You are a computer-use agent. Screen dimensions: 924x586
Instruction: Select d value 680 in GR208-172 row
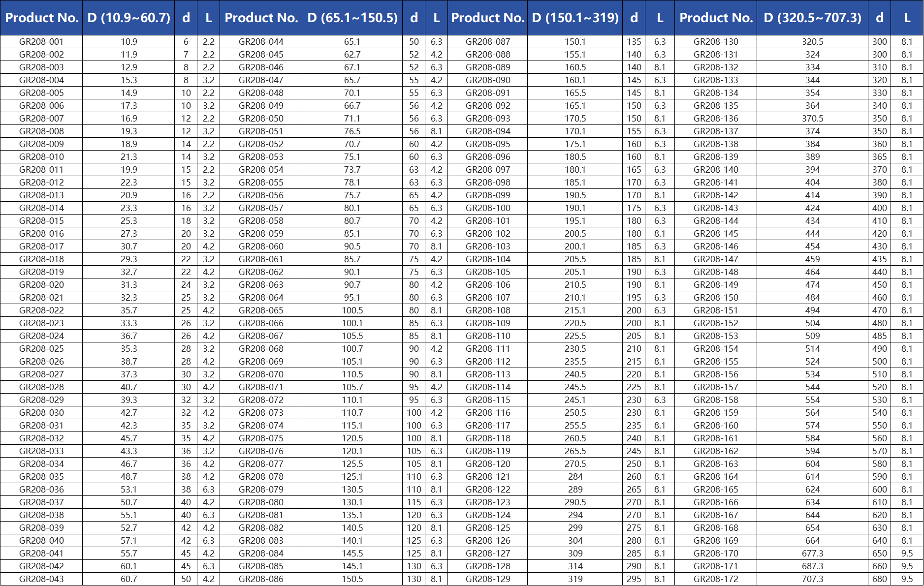click(879, 579)
